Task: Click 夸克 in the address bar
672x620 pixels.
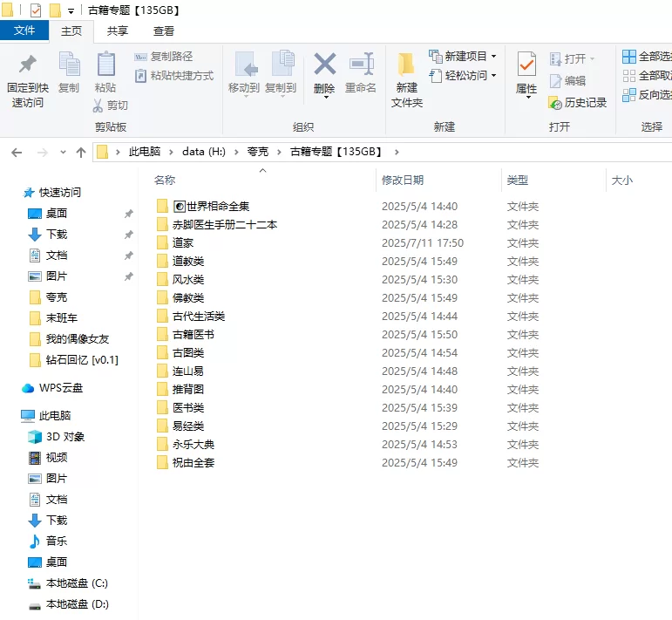Action: click(258, 152)
